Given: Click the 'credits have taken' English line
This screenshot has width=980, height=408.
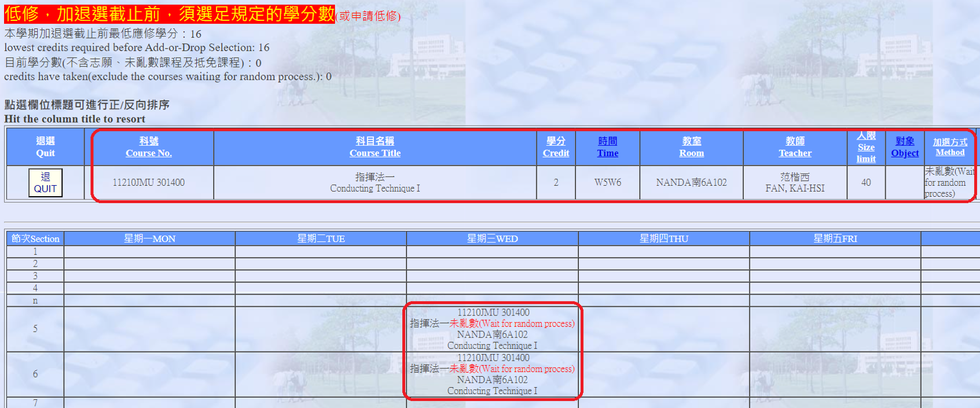Looking at the screenshot, I should [x=168, y=76].
